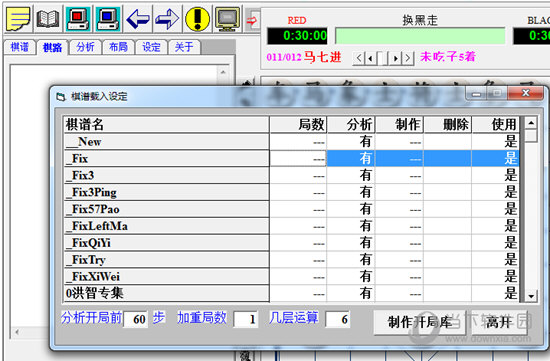Viewport: 550px width, 361px height.
Task: Switch to the 棋路 tab
Action: coord(52,47)
